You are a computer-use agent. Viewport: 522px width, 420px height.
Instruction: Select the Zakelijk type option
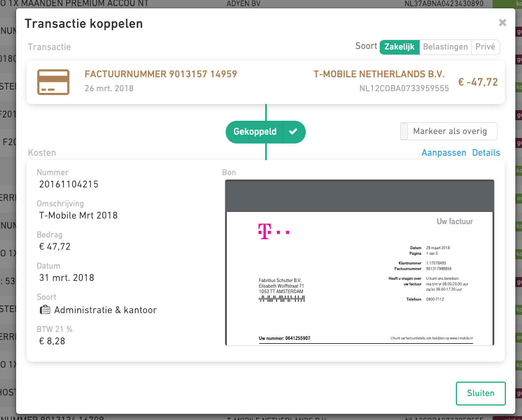click(400, 47)
